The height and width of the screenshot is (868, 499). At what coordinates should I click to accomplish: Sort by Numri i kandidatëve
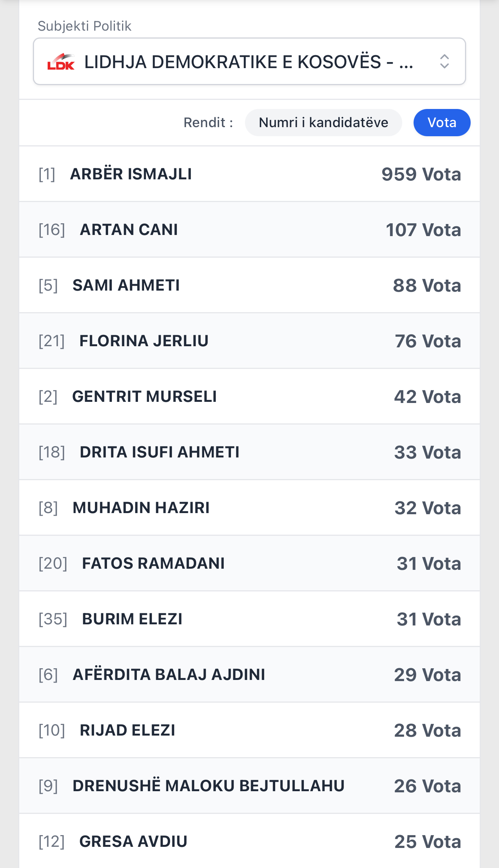click(323, 123)
